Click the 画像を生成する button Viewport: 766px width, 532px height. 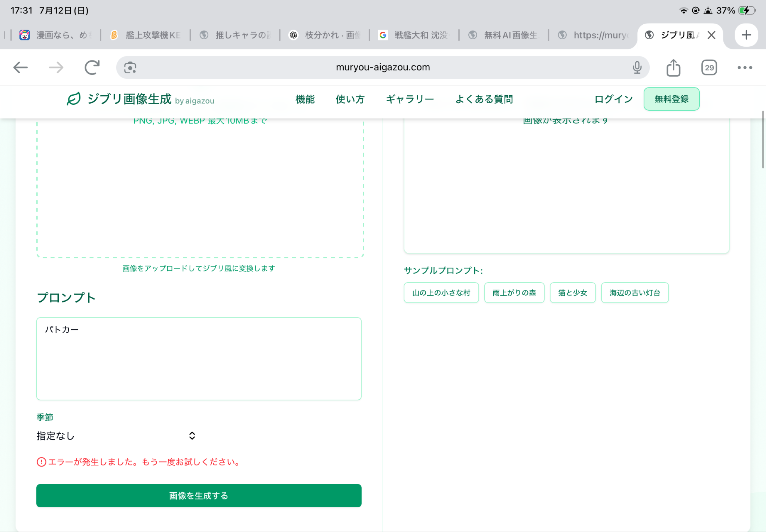click(x=199, y=496)
